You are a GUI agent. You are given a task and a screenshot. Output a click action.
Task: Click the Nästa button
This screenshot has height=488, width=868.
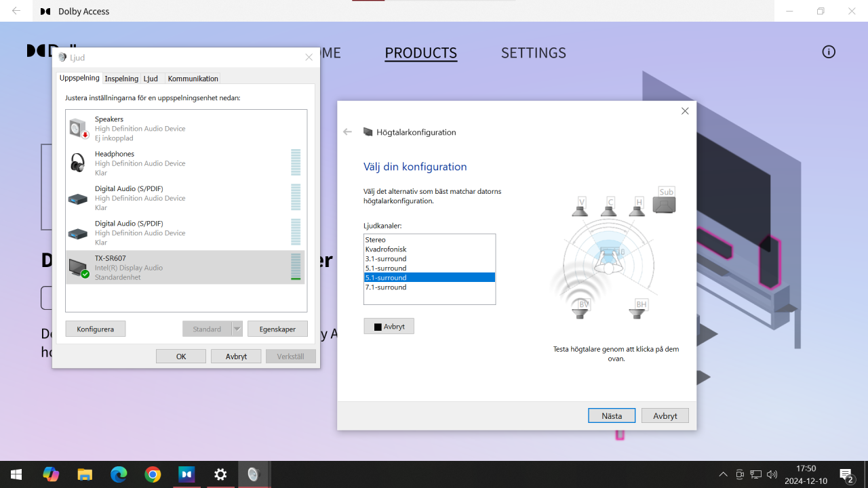612,415
